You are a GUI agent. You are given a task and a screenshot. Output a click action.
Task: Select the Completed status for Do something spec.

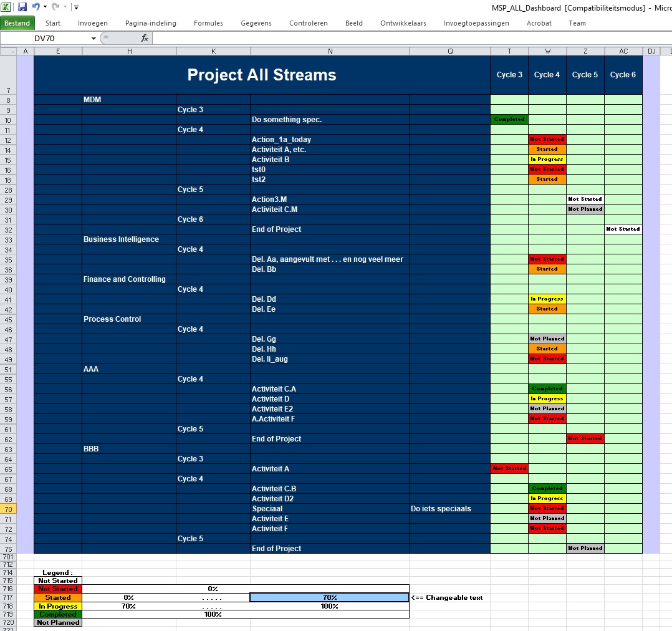tap(509, 119)
